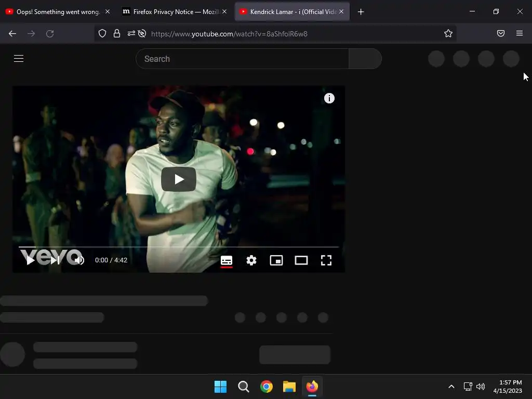
Task: Seek along the video progress bar
Action: click(179, 247)
